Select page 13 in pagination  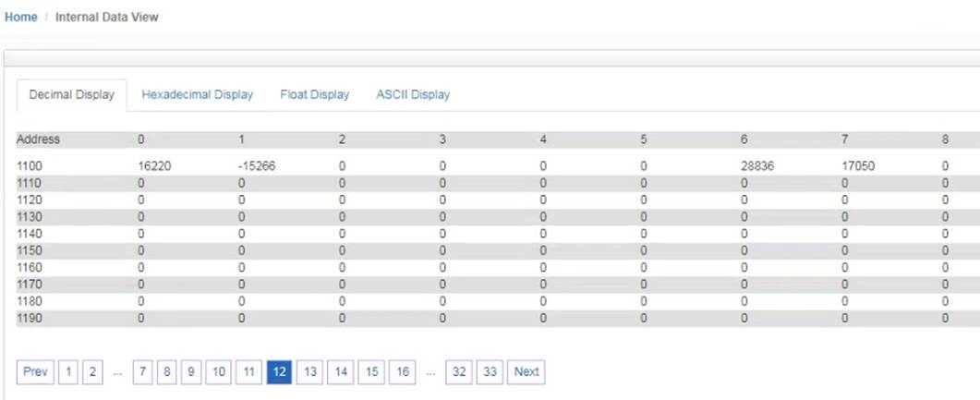[310, 372]
